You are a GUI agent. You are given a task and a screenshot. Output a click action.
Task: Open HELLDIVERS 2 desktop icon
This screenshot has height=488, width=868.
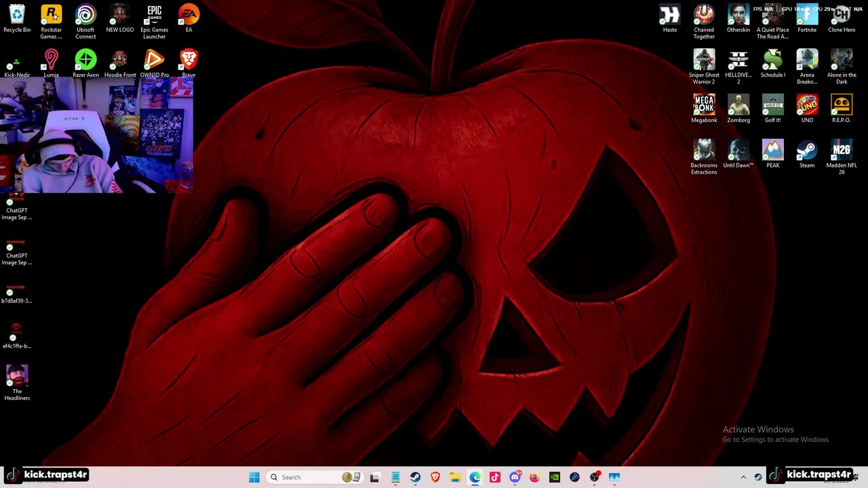click(x=738, y=67)
